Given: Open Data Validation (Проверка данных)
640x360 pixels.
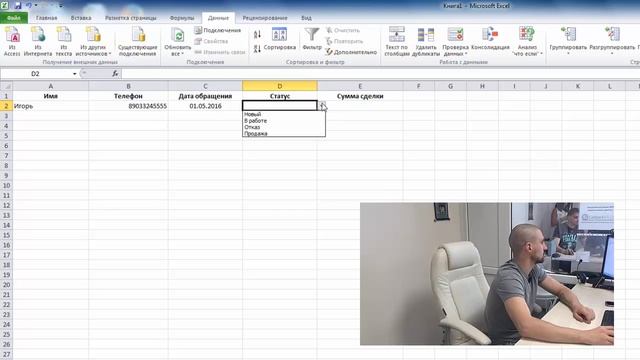Looking at the screenshot, I should coord(455,41).
